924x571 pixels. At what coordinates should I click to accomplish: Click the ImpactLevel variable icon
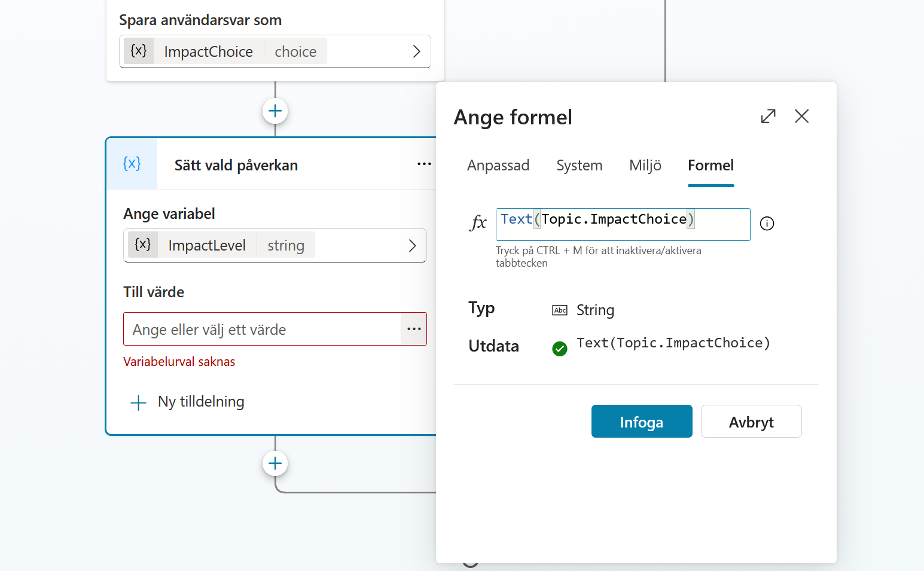pyautogui.click(x=143, y=245)
